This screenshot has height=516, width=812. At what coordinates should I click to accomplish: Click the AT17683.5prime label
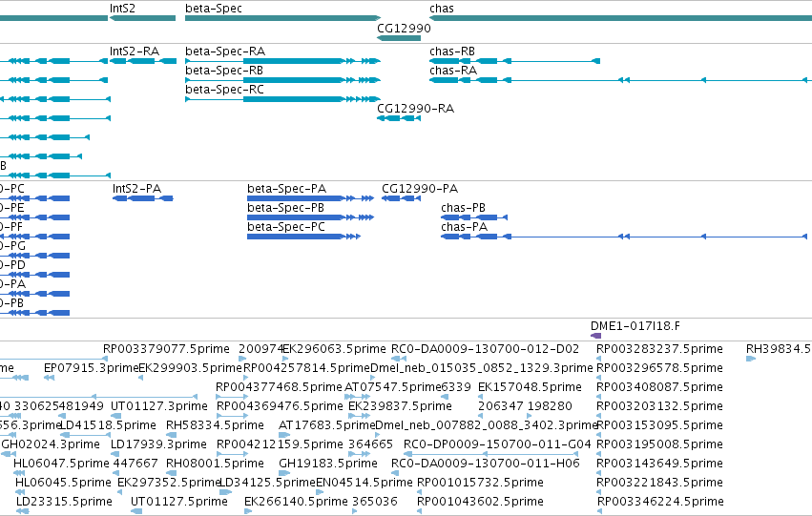coord(326,426)
